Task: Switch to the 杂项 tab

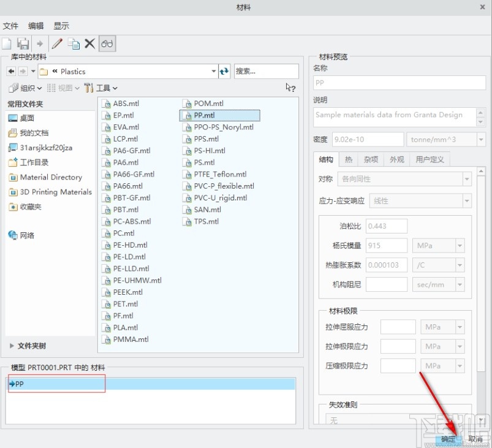Action: point(371,159)
